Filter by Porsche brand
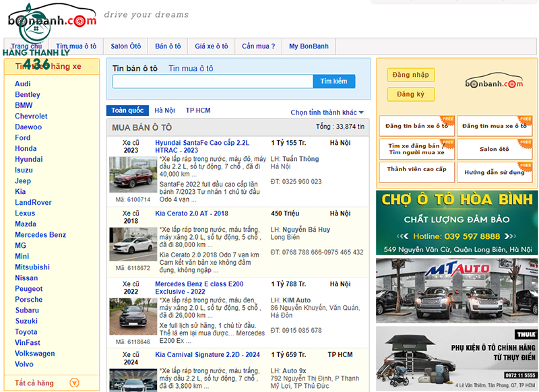Image resolution: width=539 pixels, height=392 pixels. pyautogui.click(x=28, y=300)
